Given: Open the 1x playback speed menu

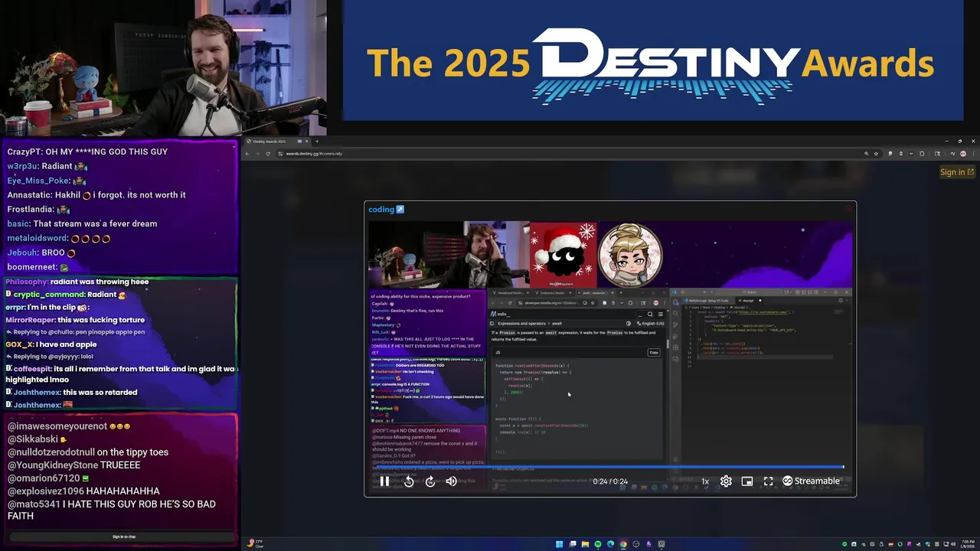Looking at the screenshot, I should point(705,481).
